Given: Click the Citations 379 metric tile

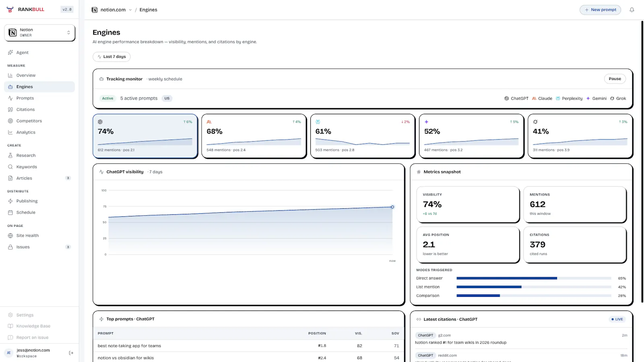Looking at the screenshot, I should click(x=575, y=245).
